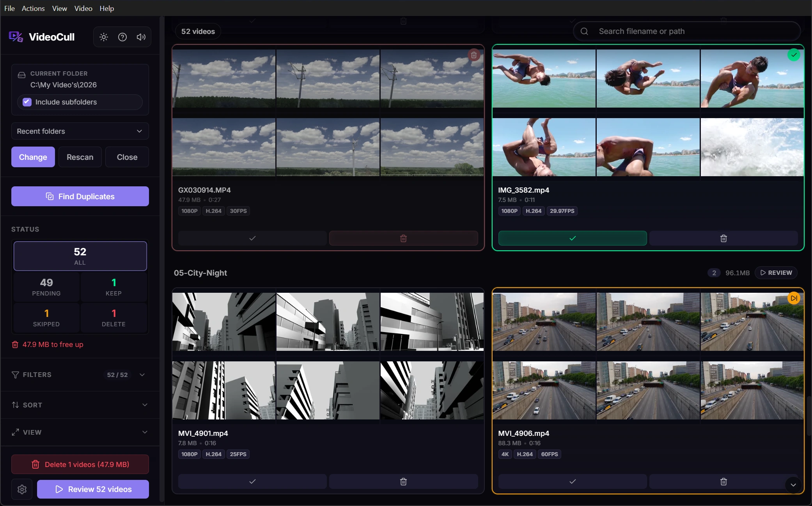Filter by PENDING 49 status
This screenshot has width=812, height=506.
46,287
